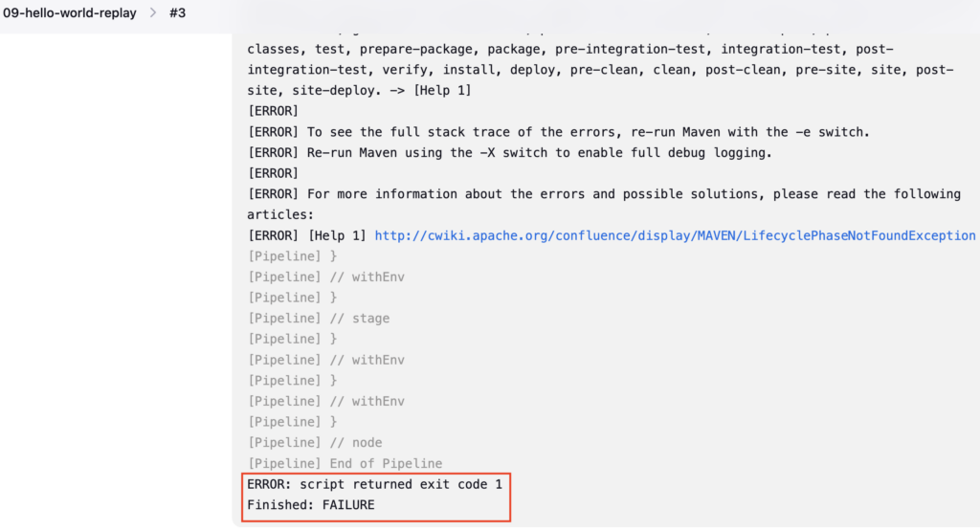Click the line starting 'classes, test, prepare-package'

570,49
